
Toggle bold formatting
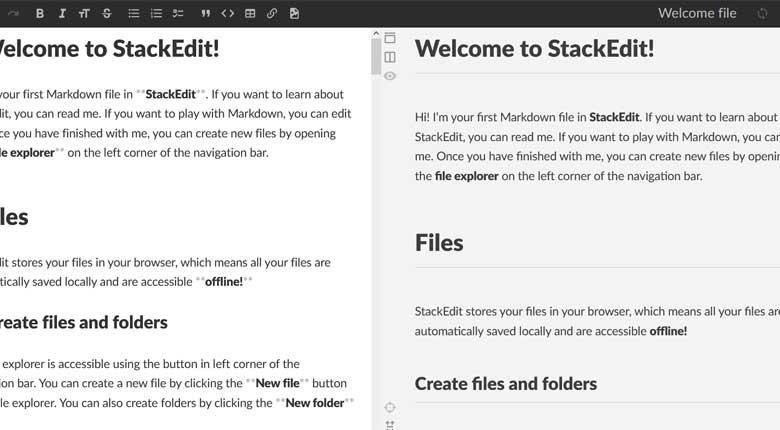click(x=40, y=13)
